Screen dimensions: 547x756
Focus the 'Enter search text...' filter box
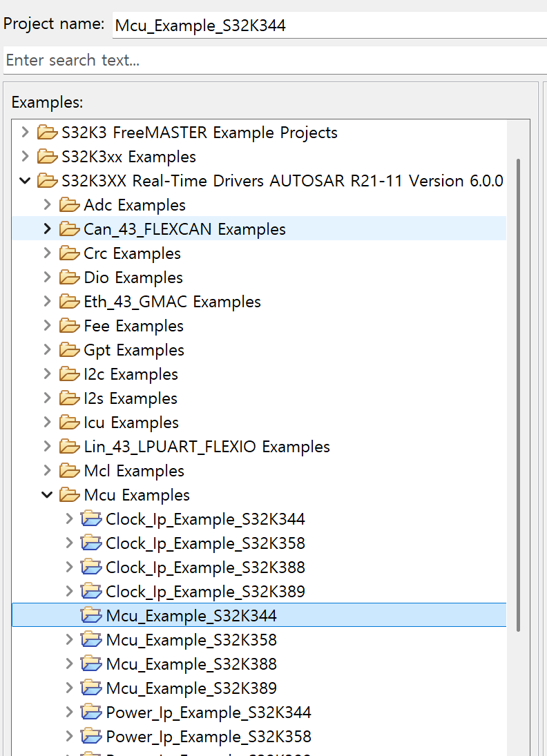tap(275, 60)
